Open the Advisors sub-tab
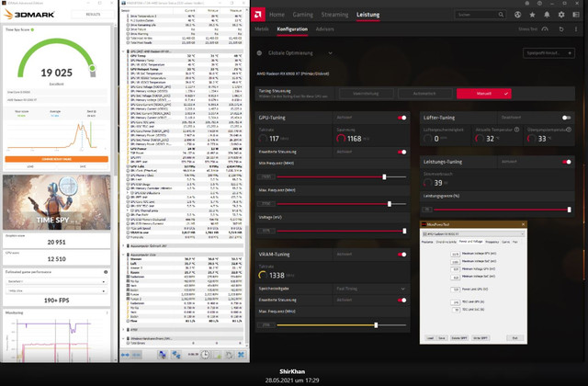The height and width of the screenshot is (386, 588). (x=324, y=28)
